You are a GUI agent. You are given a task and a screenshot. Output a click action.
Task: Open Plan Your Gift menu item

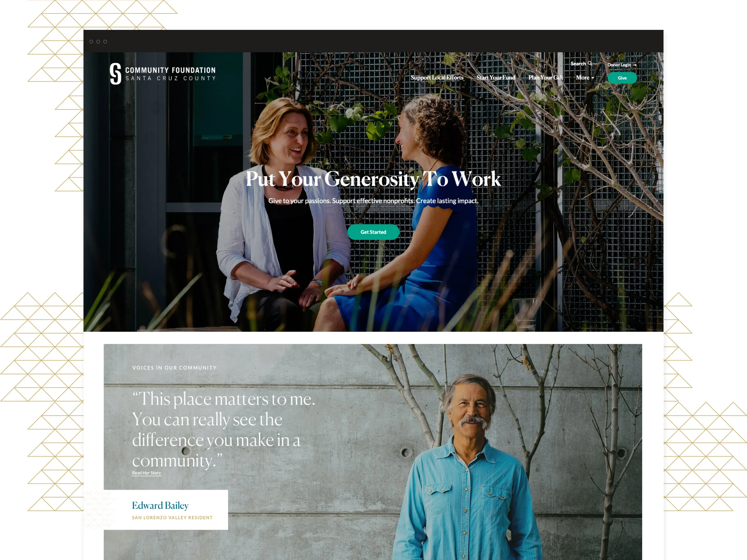pyautogui.click(x=545, y=78)
